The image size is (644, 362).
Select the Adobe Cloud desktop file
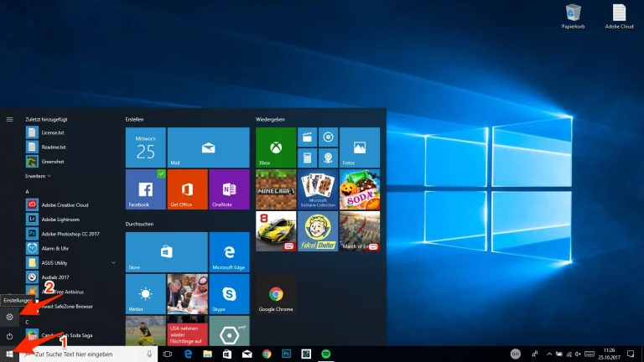[x=619, y=17]
